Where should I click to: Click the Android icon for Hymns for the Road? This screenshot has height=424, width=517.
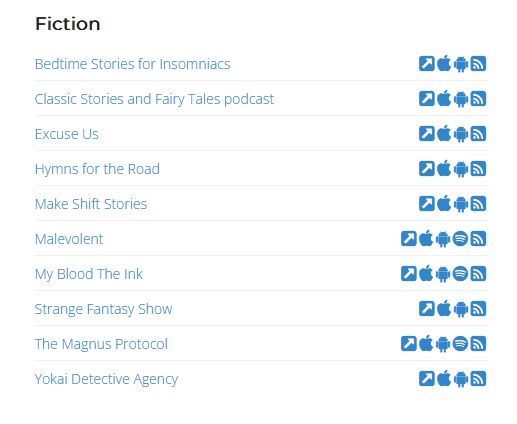coord(461,169)
